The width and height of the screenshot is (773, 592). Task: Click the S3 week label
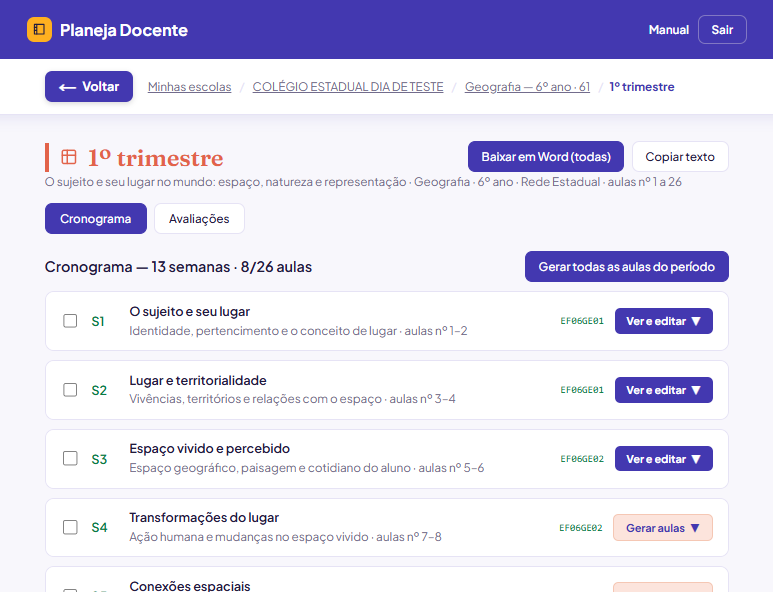tap(99, 459)
